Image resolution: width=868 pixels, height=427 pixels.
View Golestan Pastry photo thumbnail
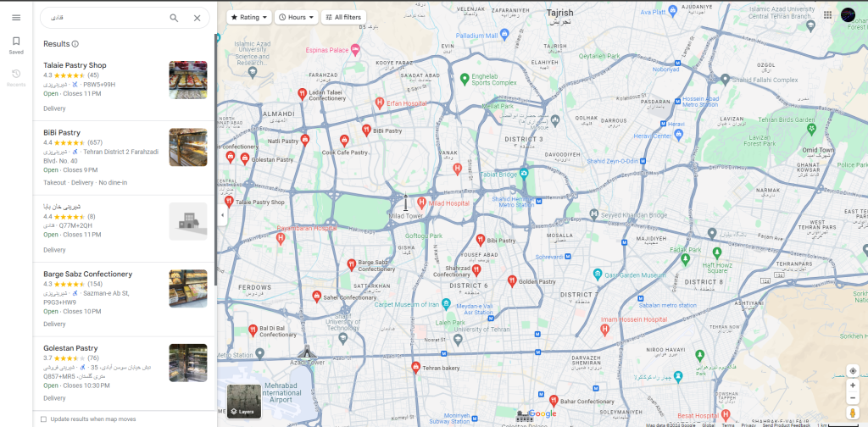(188, 363)
